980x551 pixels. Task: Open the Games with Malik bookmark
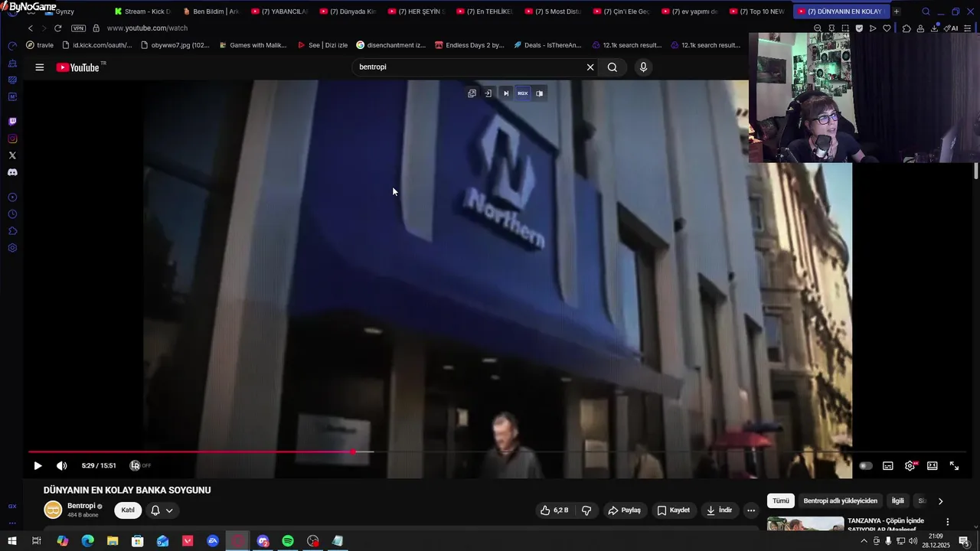coord(253,45)
